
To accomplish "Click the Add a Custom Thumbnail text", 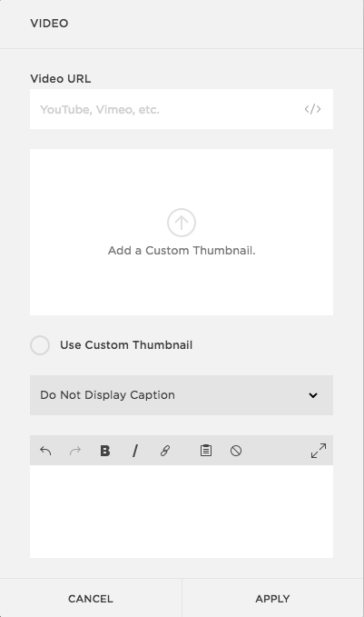I will click(182, 251).
